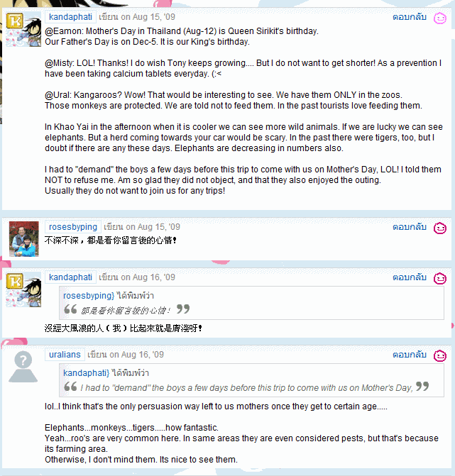This screenshot has height=476, width=455.
Task: Click the quoted Mother's Day text in uralians' comment
Action: (x=246, y=388)
